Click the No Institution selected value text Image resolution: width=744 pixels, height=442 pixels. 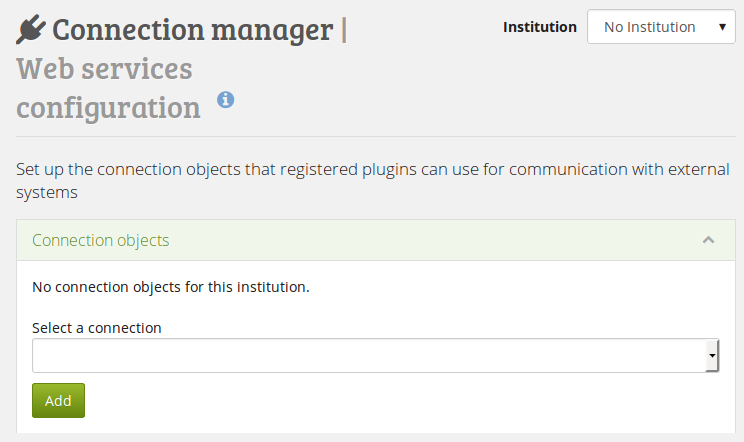point(649,27)
